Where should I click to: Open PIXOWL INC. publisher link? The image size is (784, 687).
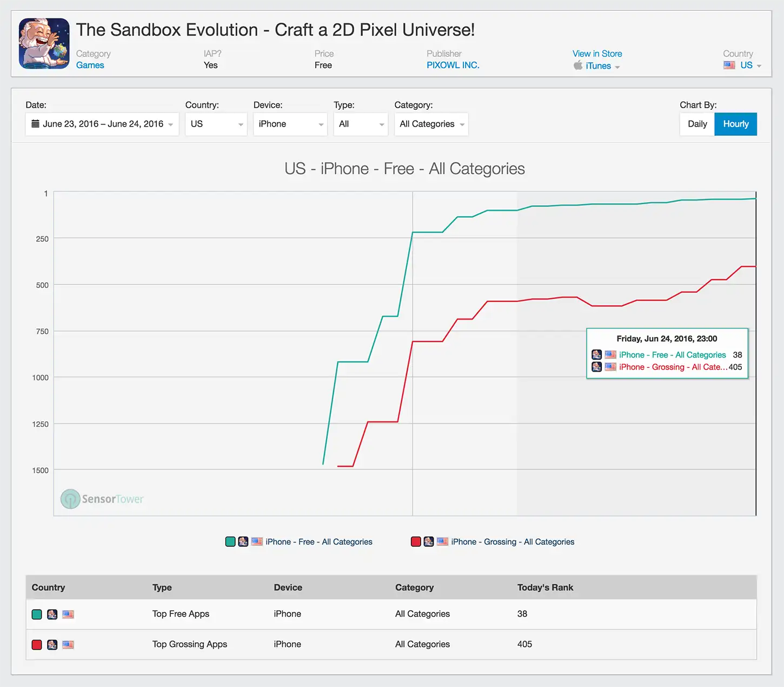[453, 65]
